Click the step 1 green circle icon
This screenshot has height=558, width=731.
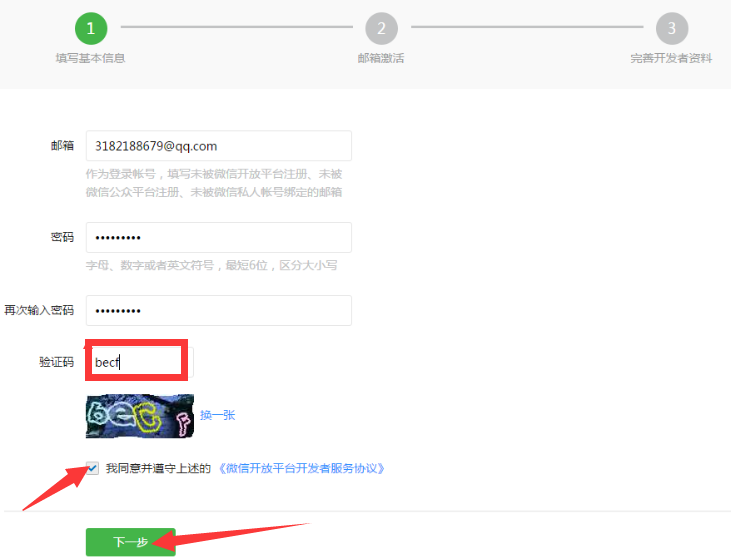click(91, 28)
